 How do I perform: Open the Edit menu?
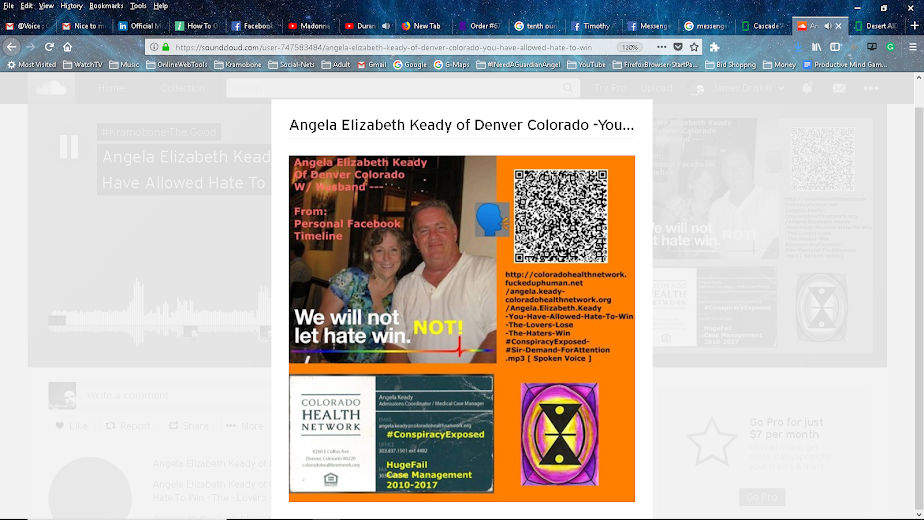[x=27, y=6]
